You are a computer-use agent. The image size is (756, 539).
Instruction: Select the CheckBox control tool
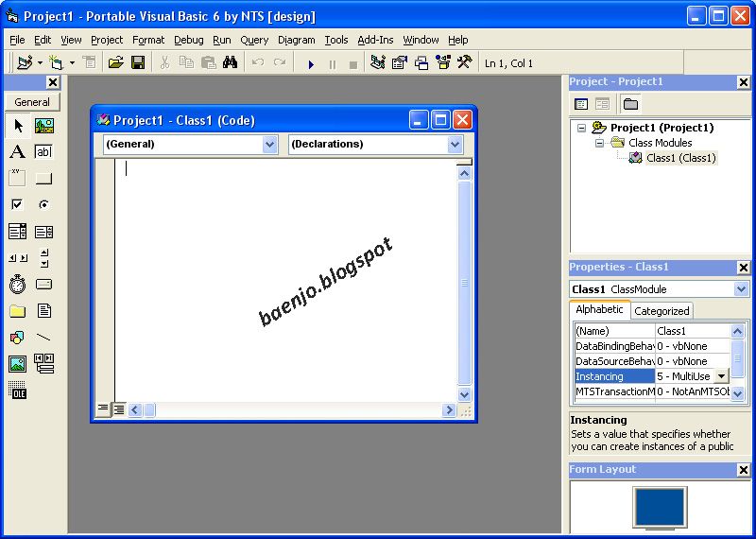pyautogui.click(x=18, y=204)
